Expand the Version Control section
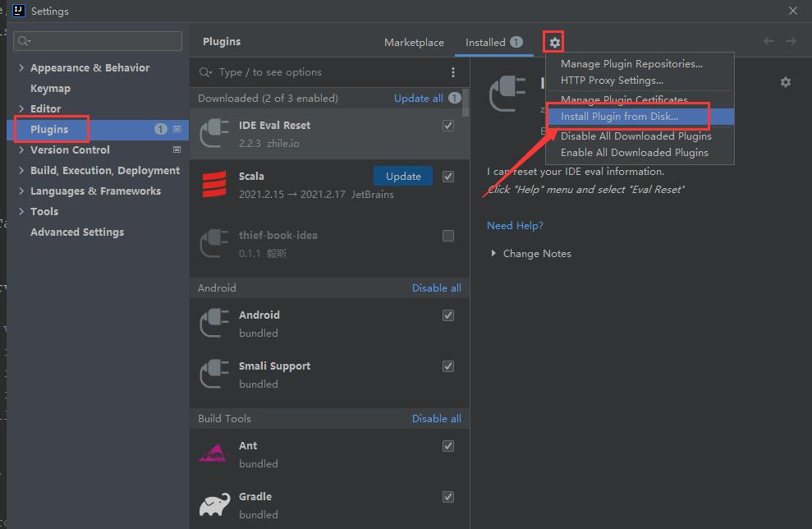Viewport: 812px width, 529px height. click(21, 149)
